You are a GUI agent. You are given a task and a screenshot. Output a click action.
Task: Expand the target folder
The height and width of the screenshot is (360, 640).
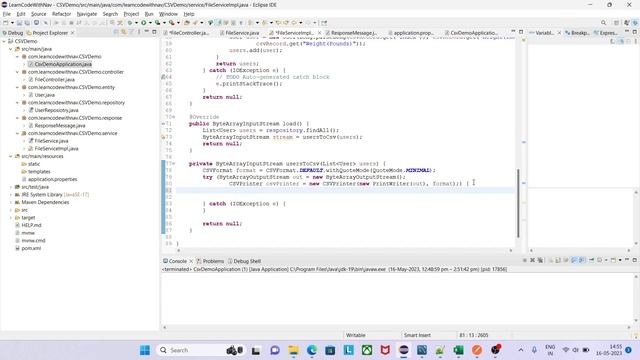(11, 218)
